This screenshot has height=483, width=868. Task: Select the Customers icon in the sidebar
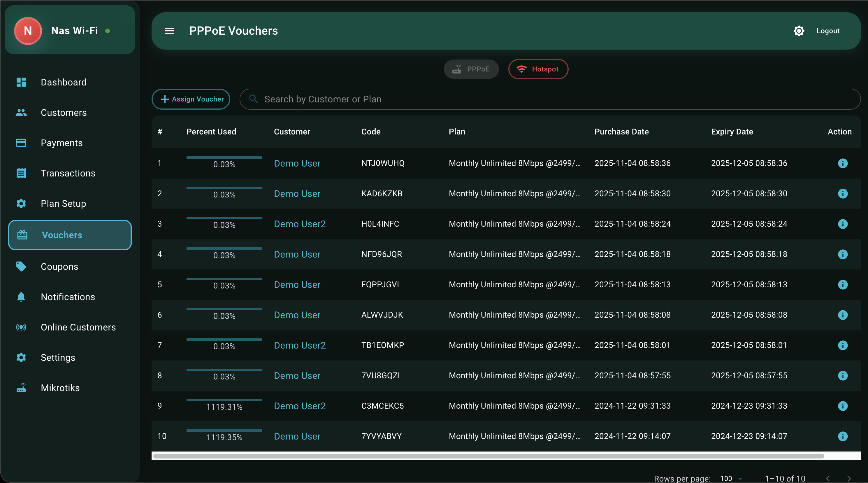(x=21, y=112)
